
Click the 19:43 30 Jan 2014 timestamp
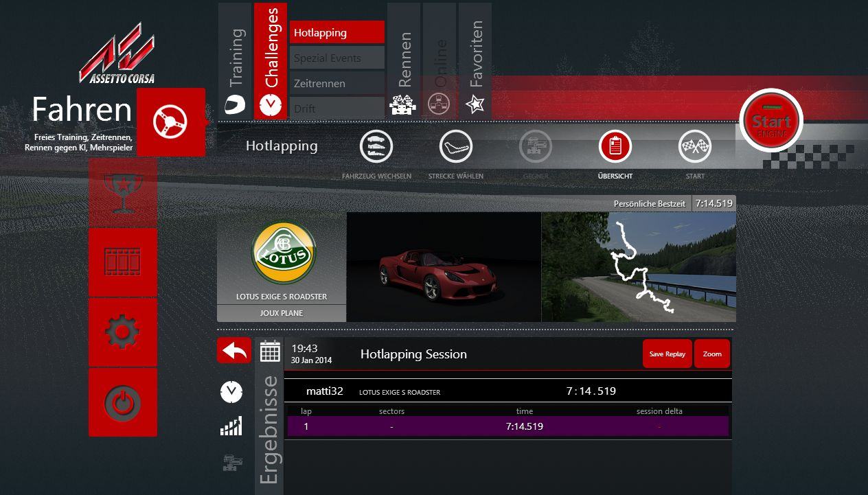pyautogui.click(x=311, y=354)
